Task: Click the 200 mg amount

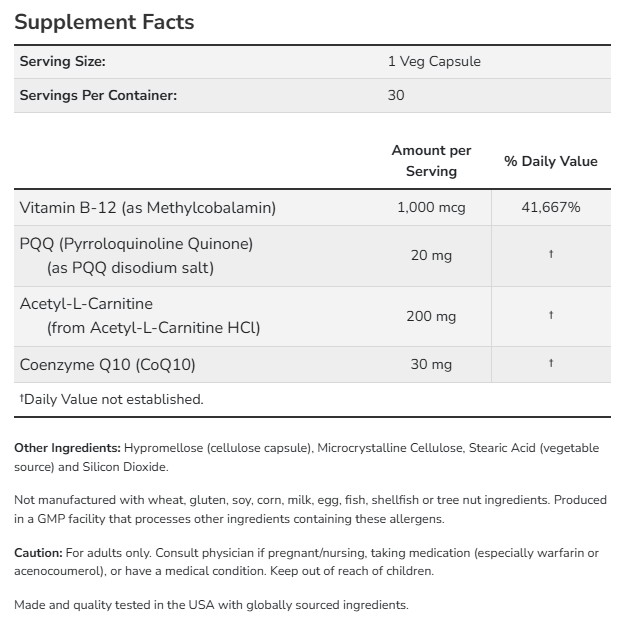Action: (431, 316)
